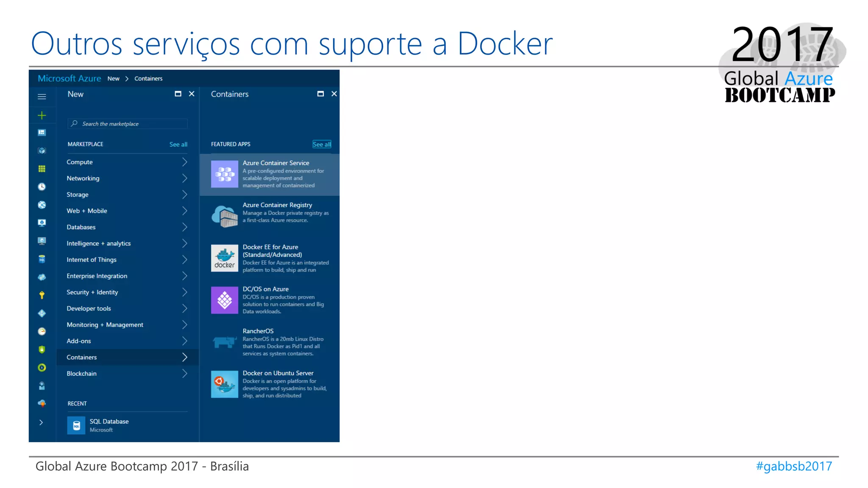Open the green circle Billing icon
Image resolution: width=868 pixels, height=488 pixels.
point(42,368)
